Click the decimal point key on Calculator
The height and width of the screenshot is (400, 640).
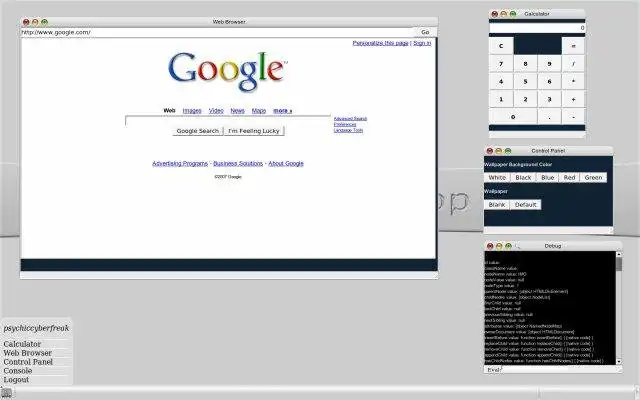click(x=549, y=117)
